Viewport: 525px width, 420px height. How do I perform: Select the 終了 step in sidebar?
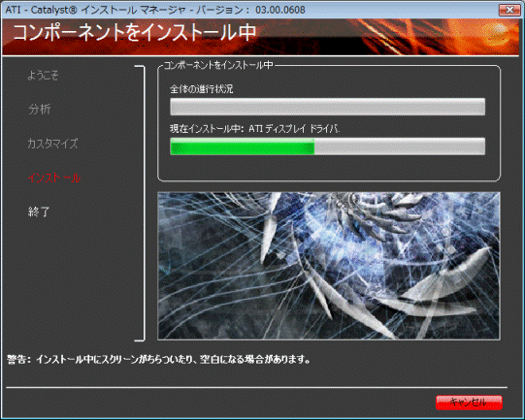pos(39,211)
